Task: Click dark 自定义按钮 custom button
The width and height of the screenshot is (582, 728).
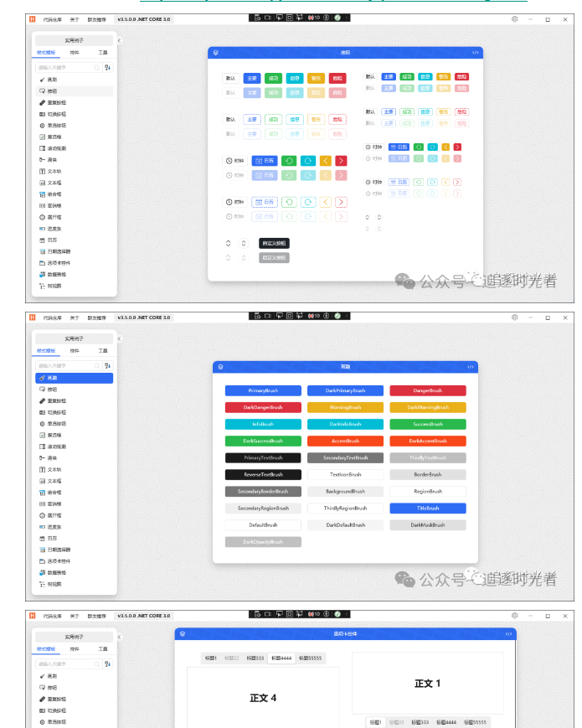Action: (x=275, y=243)
